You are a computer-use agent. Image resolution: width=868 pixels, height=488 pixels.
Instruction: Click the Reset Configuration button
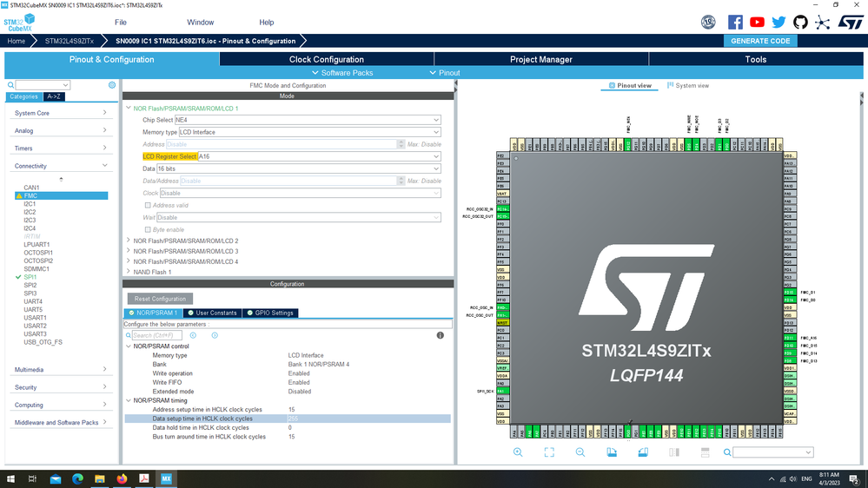click(x=160, y=299)
